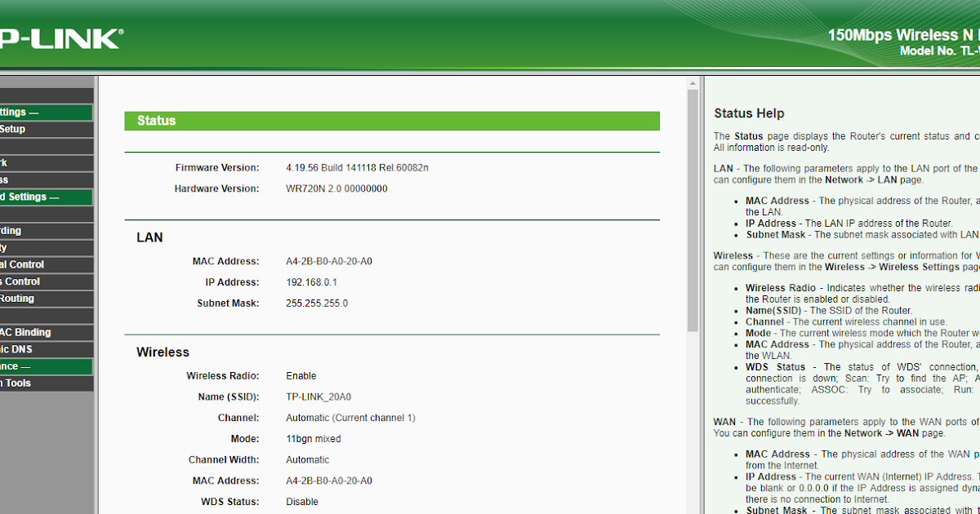
Task: Click the LAN section heading
Action: 149,237
